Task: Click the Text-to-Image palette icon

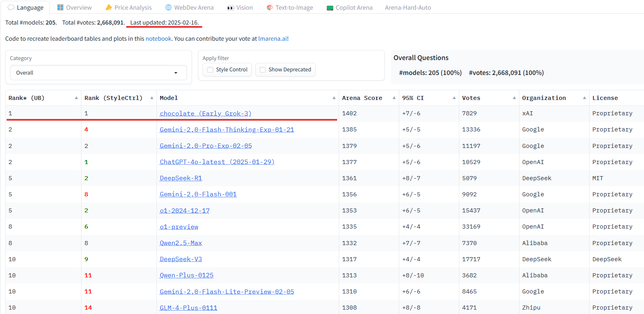Action: coord(270,7)
